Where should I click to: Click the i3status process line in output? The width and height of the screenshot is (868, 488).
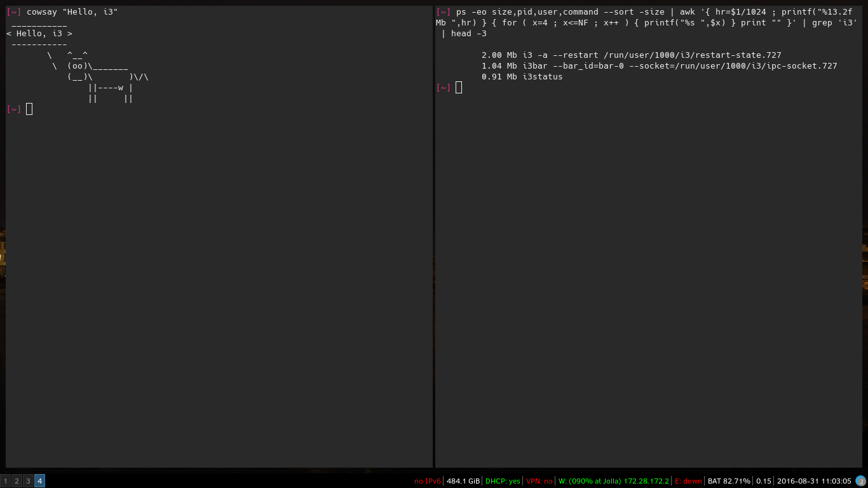(522, 77)
